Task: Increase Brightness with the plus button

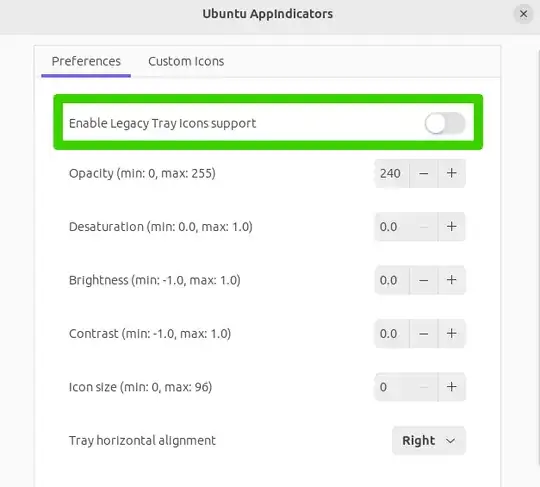Action: click(x=451, y=280)
